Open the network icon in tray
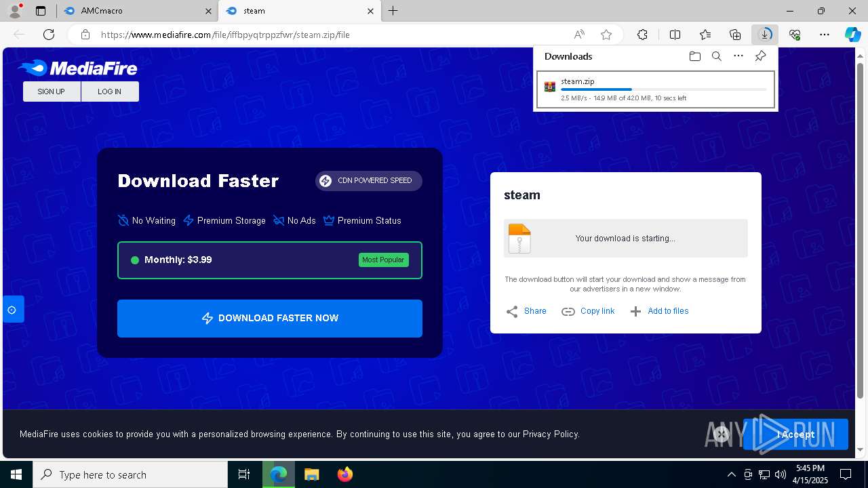Viewport: 868px width, 488px height. [x=764, y=474]
